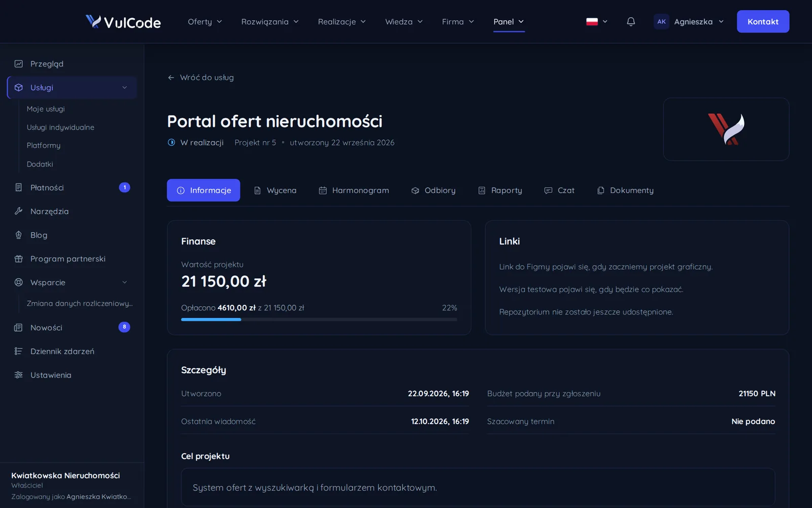This screenshot has height=508, width=812.
Task: Click the Wsparcie lifebuoy icon
Action: click(x=19, y=282)
